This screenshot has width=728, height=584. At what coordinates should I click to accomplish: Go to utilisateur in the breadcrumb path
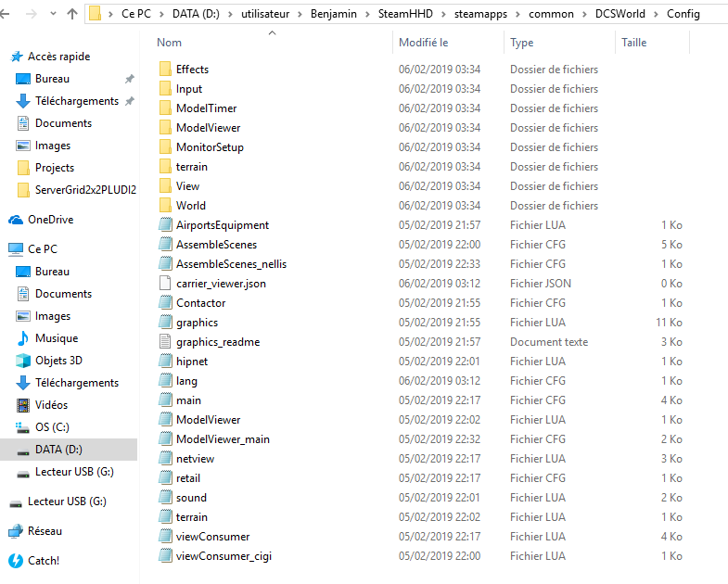tap(265, 14)
